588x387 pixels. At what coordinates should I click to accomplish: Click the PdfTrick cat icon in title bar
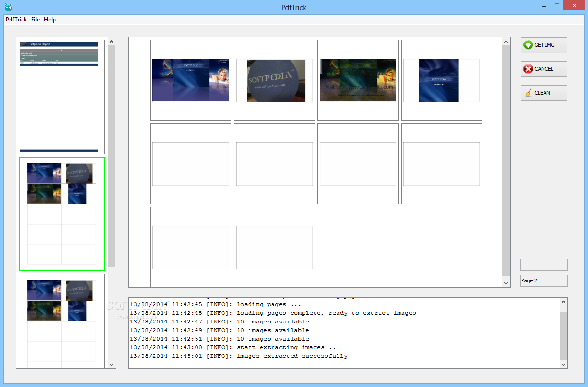click(8, 7)
